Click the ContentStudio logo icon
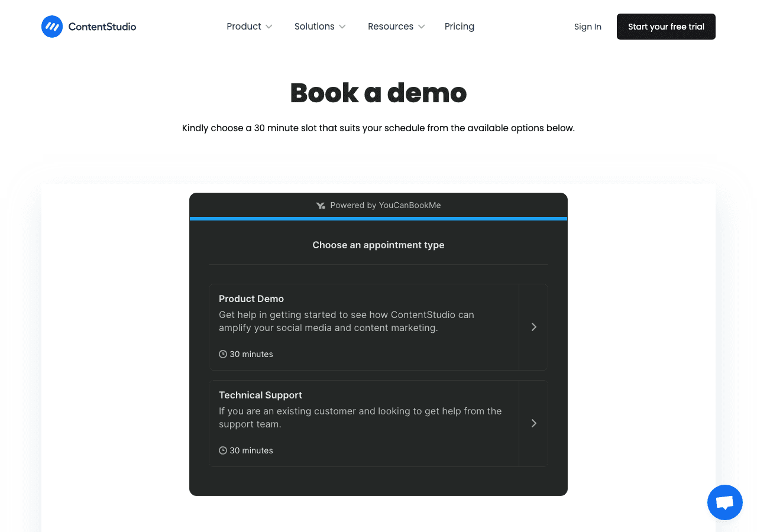757x532 pixels. tap(52, 27)
